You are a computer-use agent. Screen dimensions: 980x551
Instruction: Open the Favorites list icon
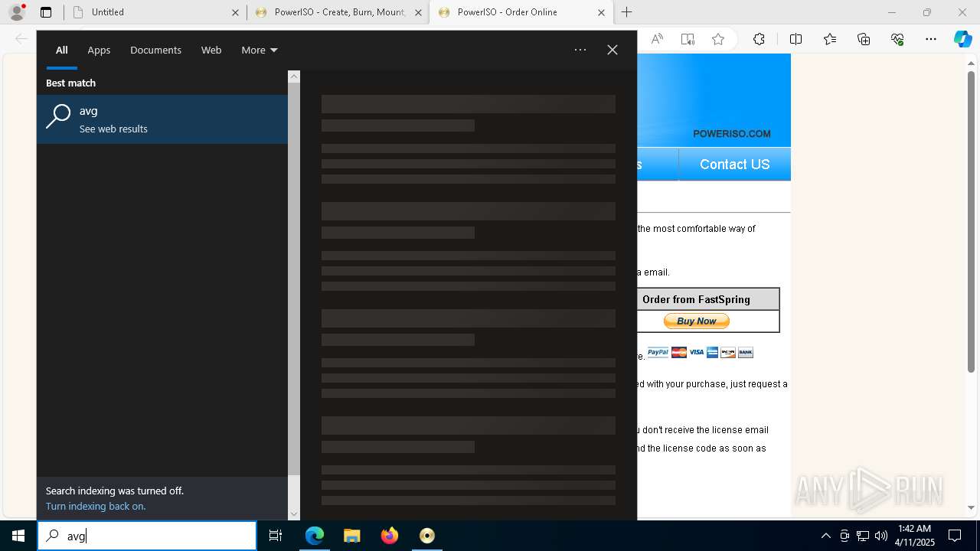click(830, 39)
